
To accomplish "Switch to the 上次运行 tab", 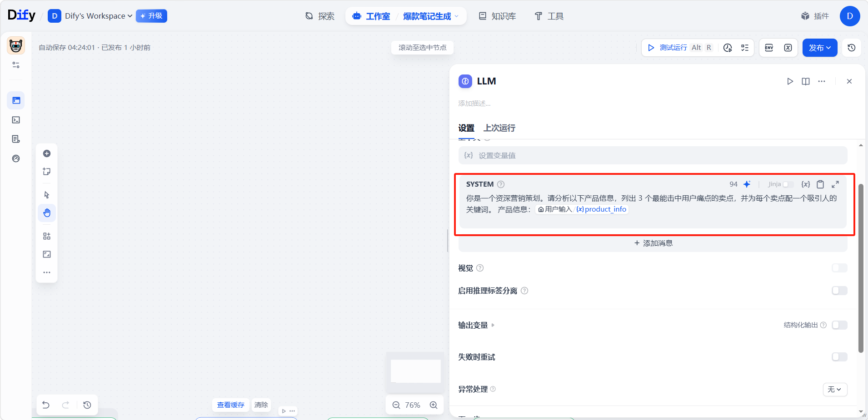I will [499, 128].
